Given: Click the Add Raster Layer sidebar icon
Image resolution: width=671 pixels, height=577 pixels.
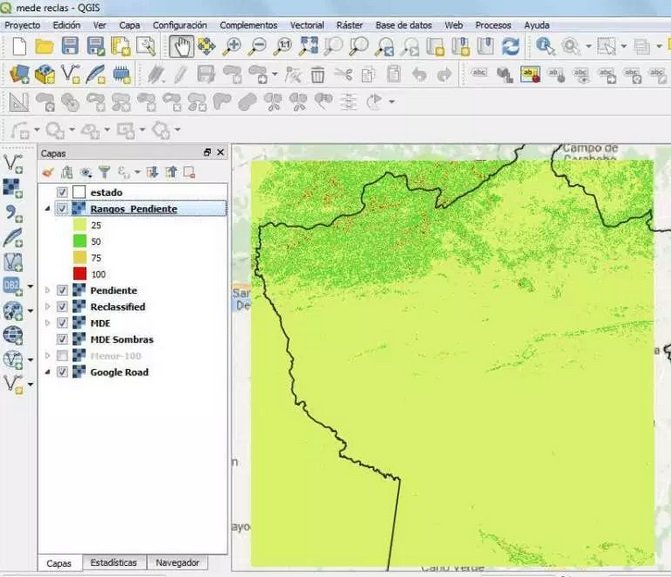Looking at the screenshot, I should click(x=14, y=187).
